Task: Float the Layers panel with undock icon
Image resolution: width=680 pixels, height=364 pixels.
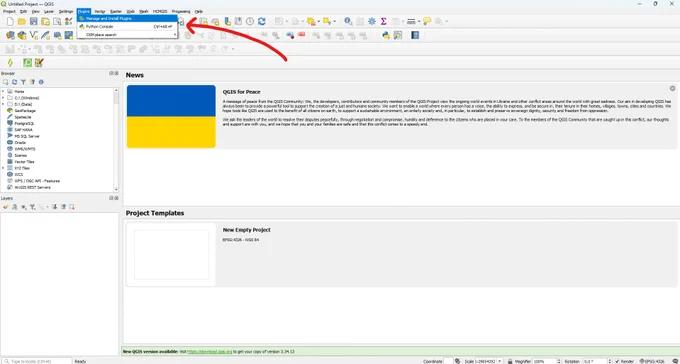Action: coord(111,198)
